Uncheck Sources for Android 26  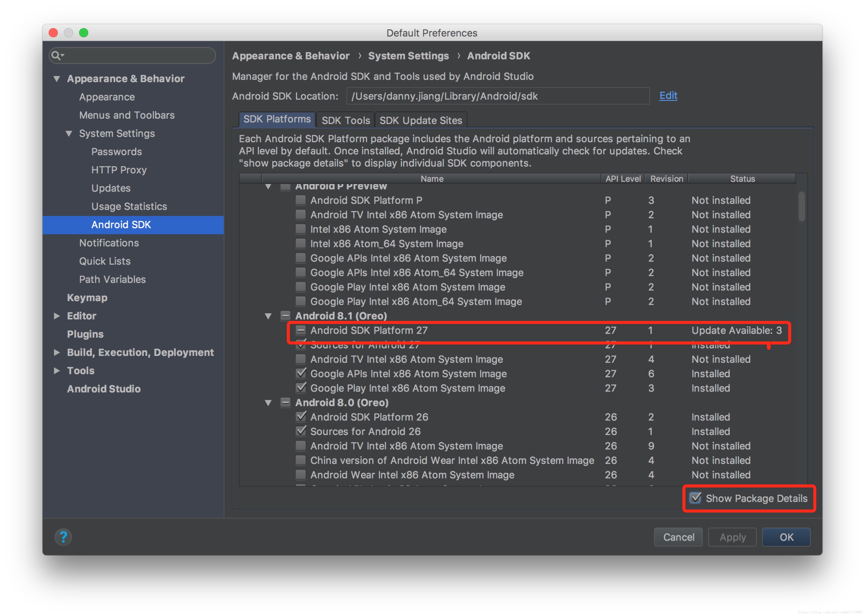tap(301, 431)
